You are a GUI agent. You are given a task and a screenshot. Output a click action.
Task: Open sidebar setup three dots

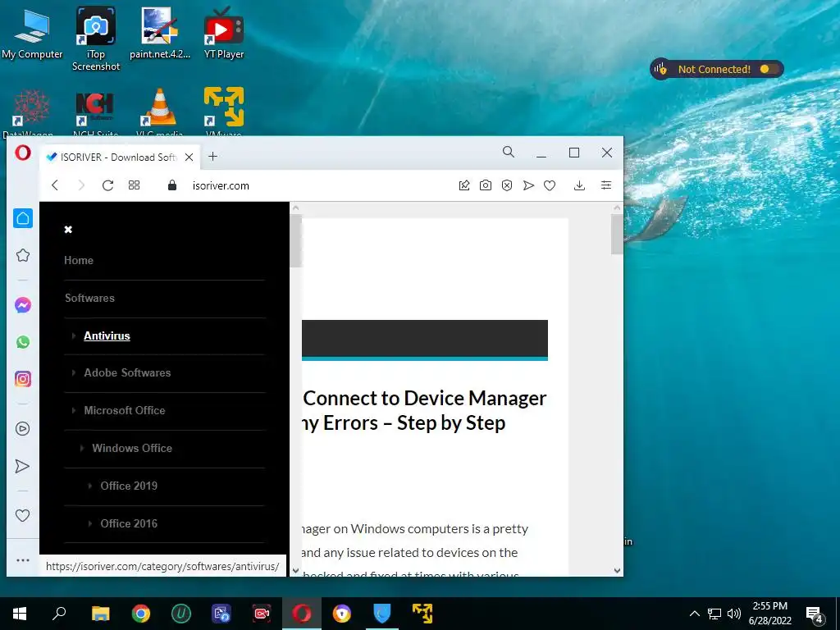pos(22,560)
